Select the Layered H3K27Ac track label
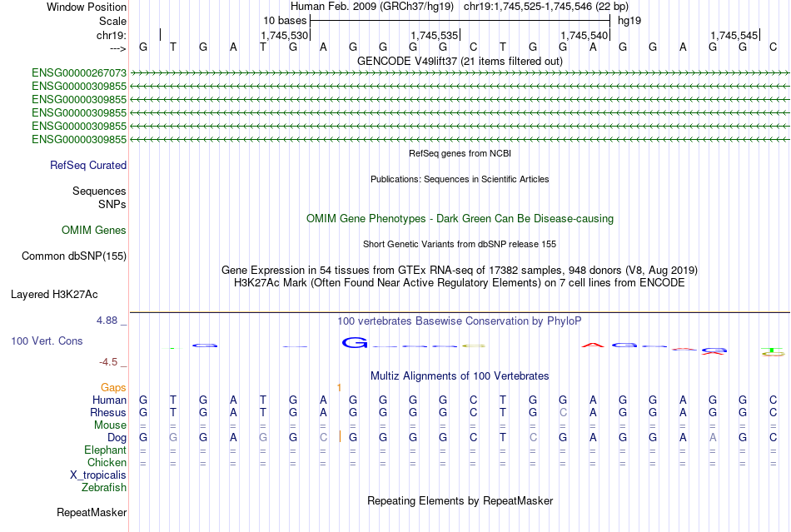The image size is (791, 532). [54, 295]
